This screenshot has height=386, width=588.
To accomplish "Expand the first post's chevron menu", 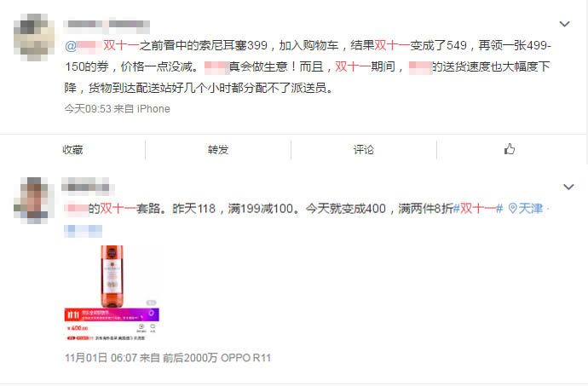I will pyautogui.click(x=564, y=24).
